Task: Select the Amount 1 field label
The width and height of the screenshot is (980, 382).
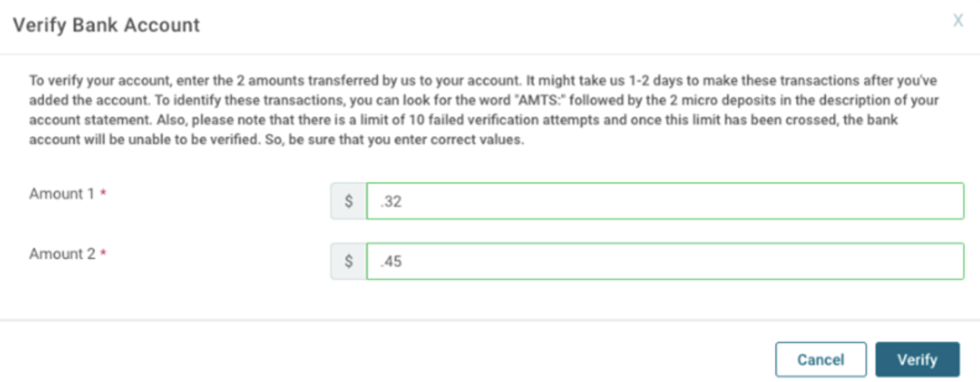Action: pyautogui.click(x=61, y=193)
